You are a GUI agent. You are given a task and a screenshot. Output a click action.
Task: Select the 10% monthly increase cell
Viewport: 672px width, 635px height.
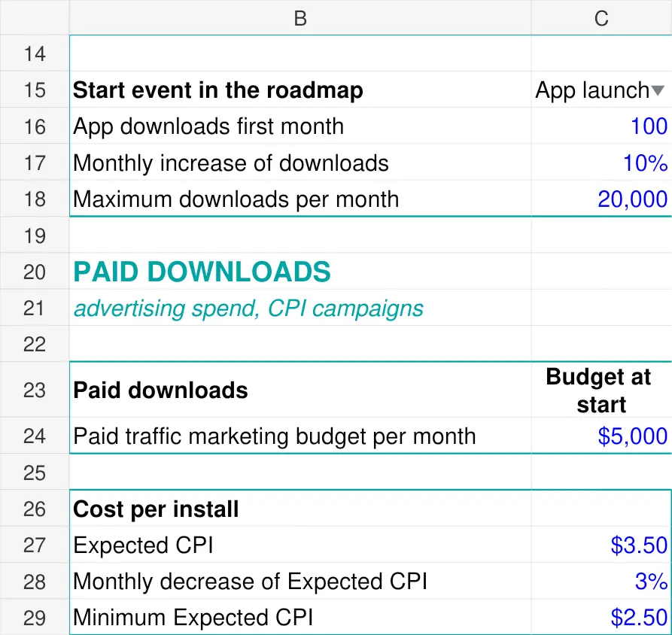pos(602,163)
